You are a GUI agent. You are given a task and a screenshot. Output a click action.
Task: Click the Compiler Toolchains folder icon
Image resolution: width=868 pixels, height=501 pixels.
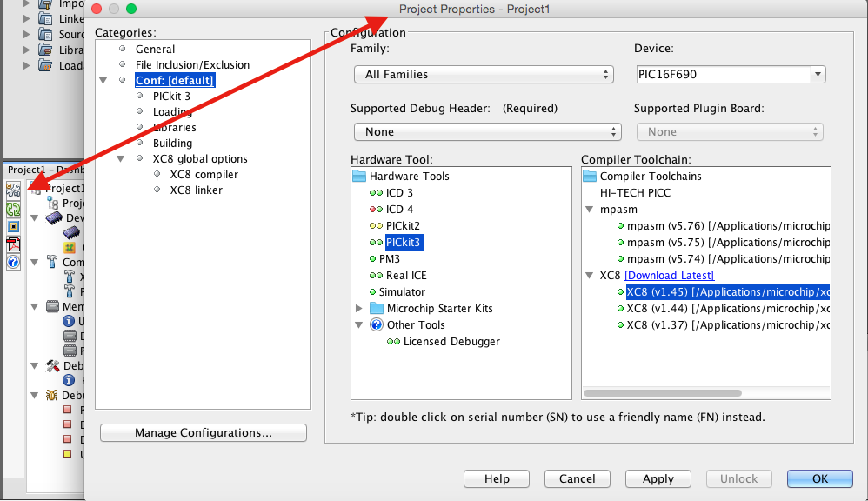[x=590, y=177]
